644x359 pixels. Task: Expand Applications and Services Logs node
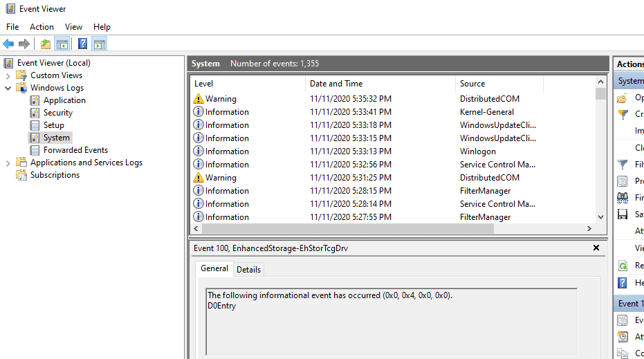click(8, 163)
